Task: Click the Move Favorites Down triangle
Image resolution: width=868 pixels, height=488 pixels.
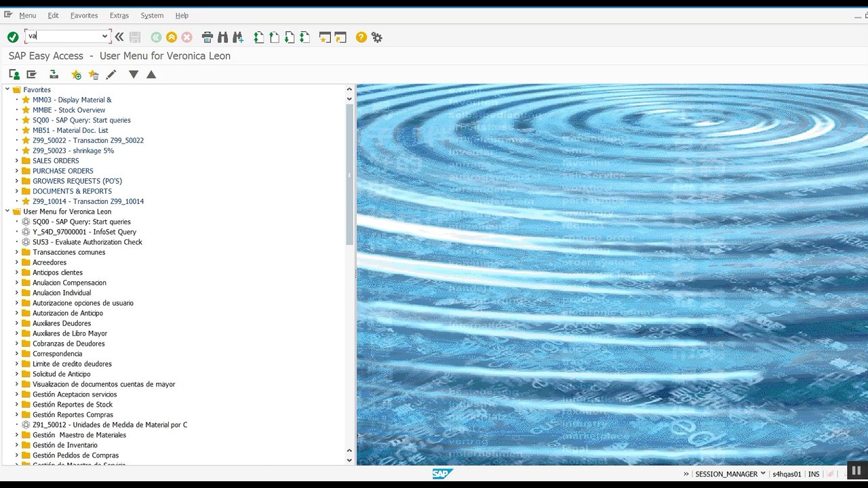Action: pyautogui.click(x=134, y=75)
